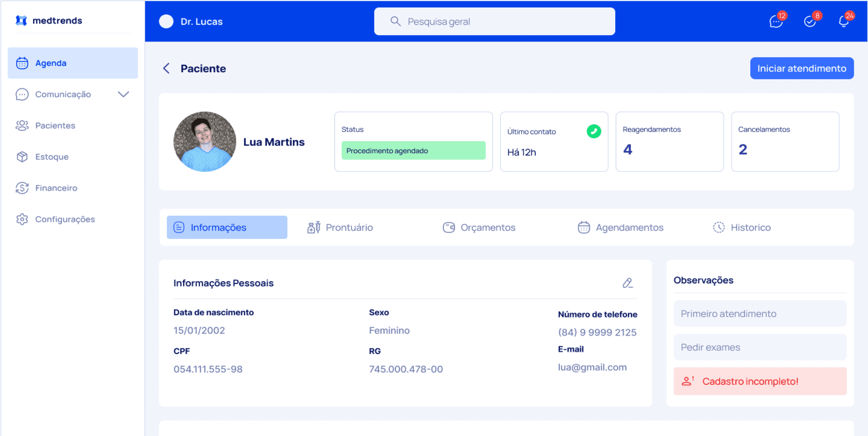Viewport: 868px width, 436px height.
Task: Click the back arrow beside Paciente
Action: pos(166,69)
